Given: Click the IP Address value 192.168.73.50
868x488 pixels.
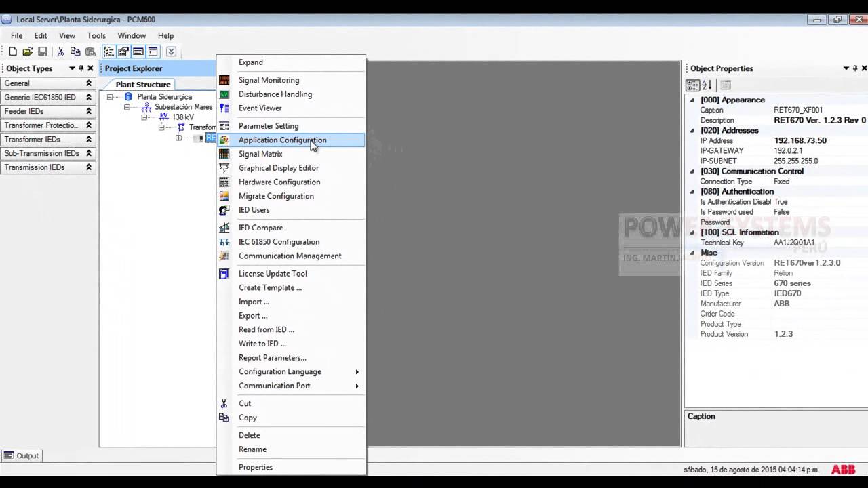Looking at the screenshot, I should click(x=800, y=141).
